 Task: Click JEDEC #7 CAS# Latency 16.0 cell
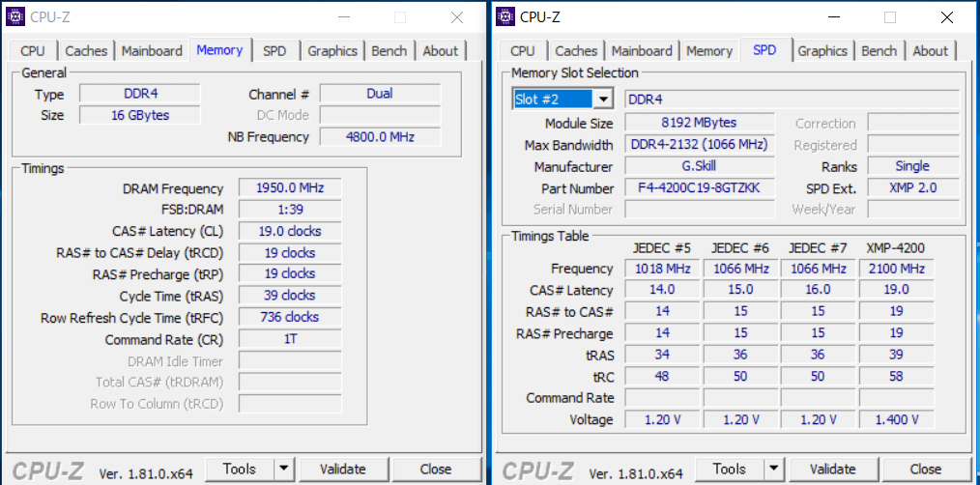click(819, 290)
